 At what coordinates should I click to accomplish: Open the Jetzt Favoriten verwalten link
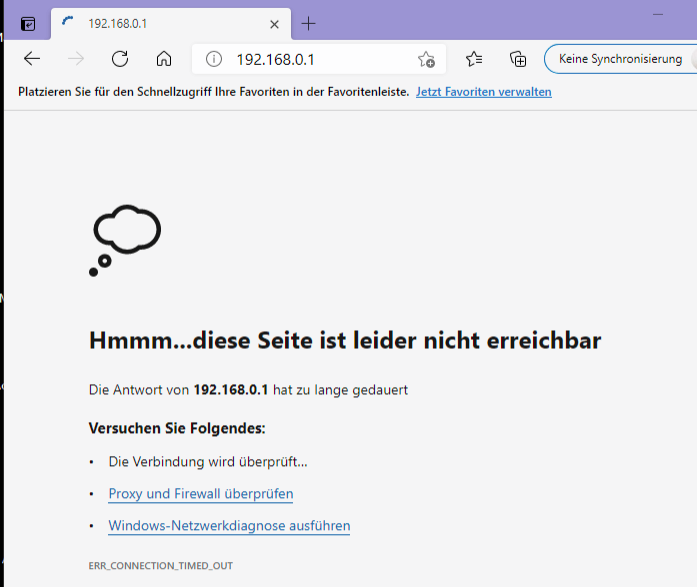483,92
